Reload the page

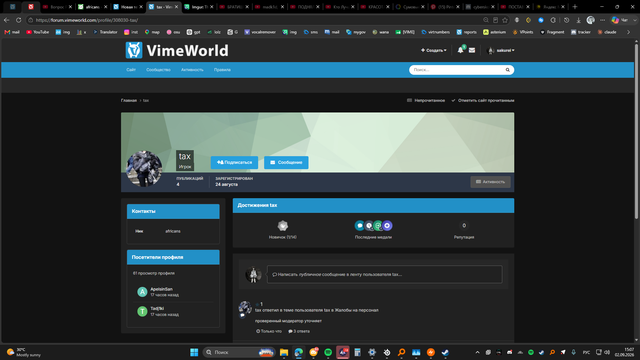(x=18, y=20)
